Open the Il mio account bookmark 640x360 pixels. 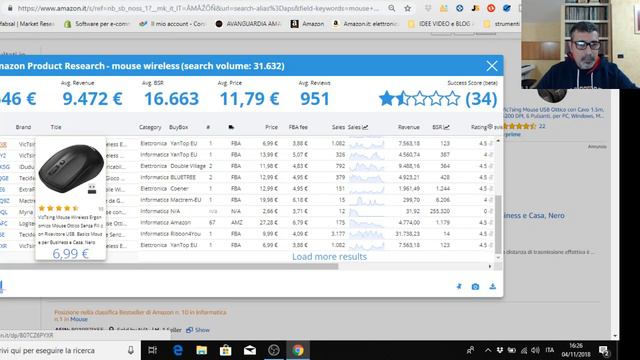pos(172,24)
